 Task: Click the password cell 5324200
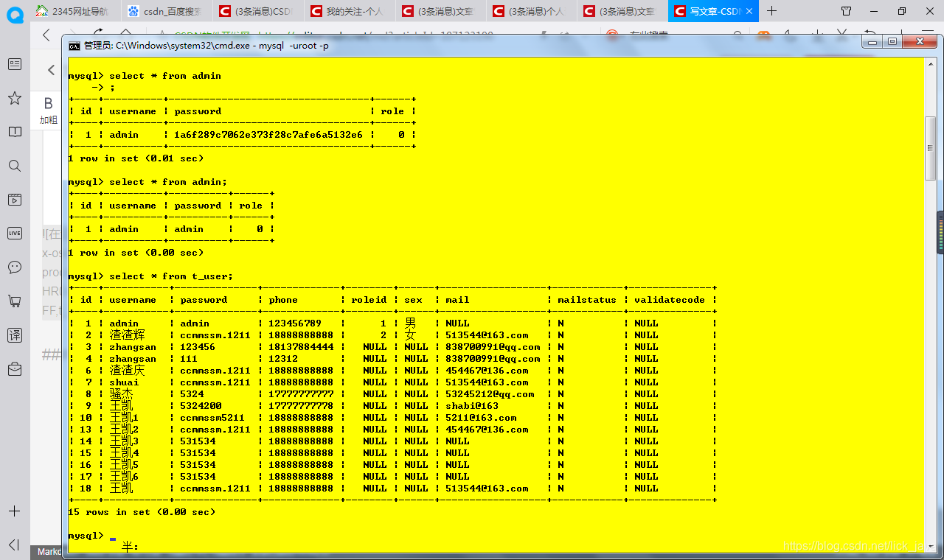pos(201,406)
